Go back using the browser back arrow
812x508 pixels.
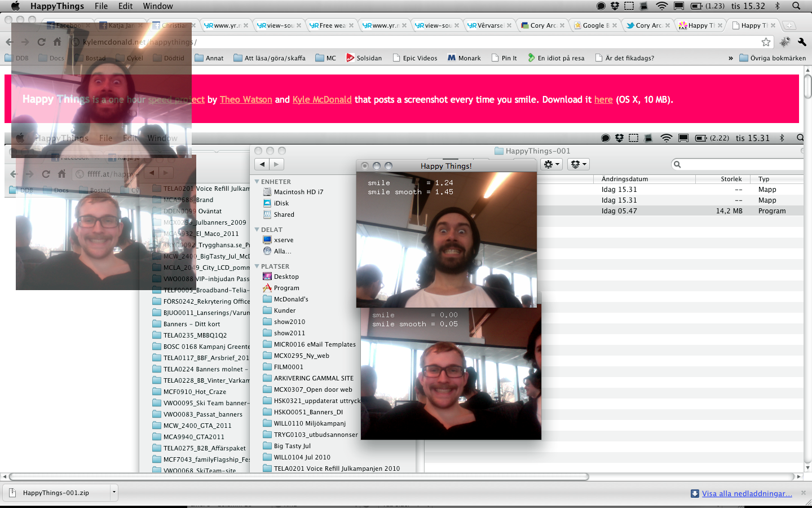click(x=9, y=42)
